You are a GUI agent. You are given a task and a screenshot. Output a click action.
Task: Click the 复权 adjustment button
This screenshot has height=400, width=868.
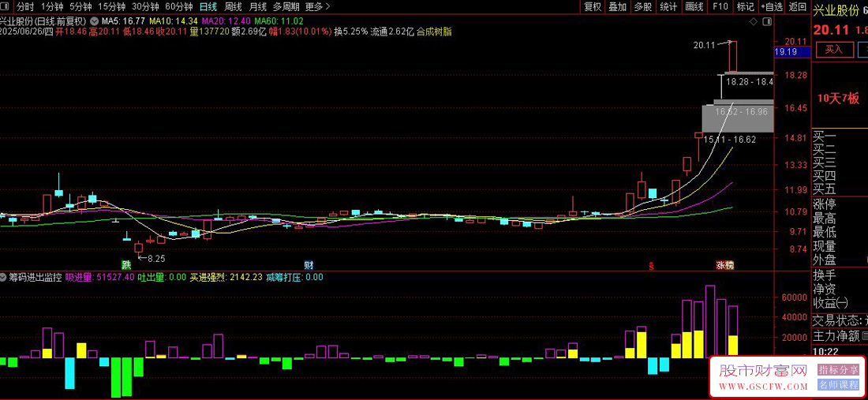593,7
